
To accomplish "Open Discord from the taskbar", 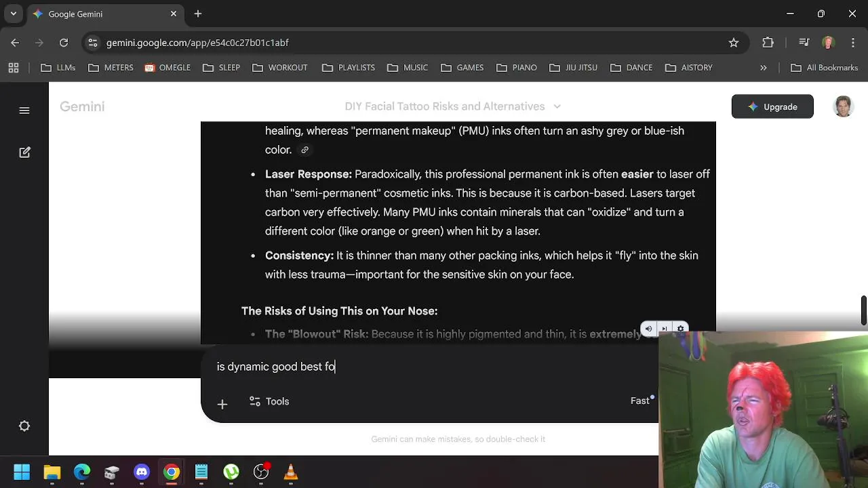I will click(x=142, y=472).
